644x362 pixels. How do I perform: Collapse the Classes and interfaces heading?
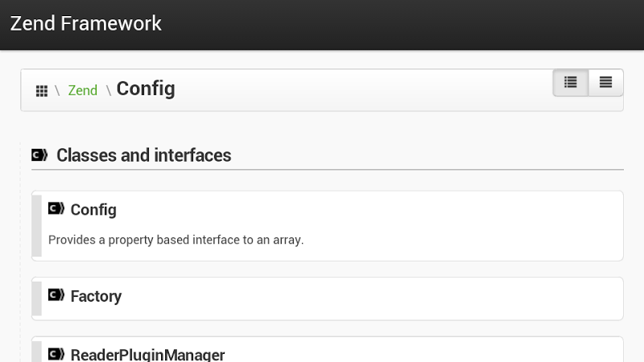(x=143, y=155)
